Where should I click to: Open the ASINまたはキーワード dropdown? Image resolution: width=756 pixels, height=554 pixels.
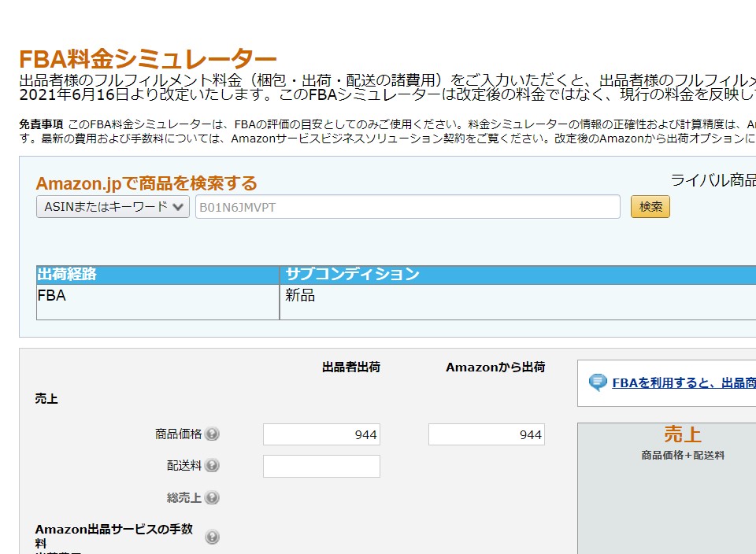pos(113,207)
